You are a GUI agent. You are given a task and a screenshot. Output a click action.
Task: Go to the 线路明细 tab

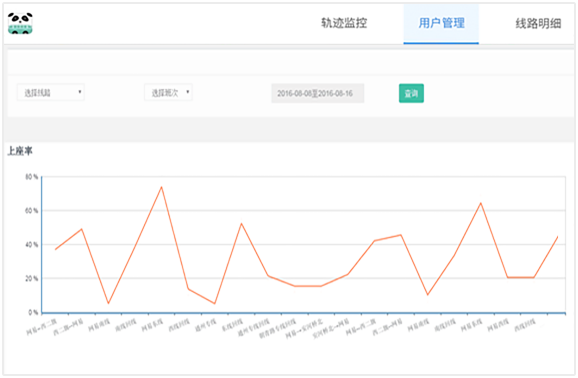[x=538, y=24]
